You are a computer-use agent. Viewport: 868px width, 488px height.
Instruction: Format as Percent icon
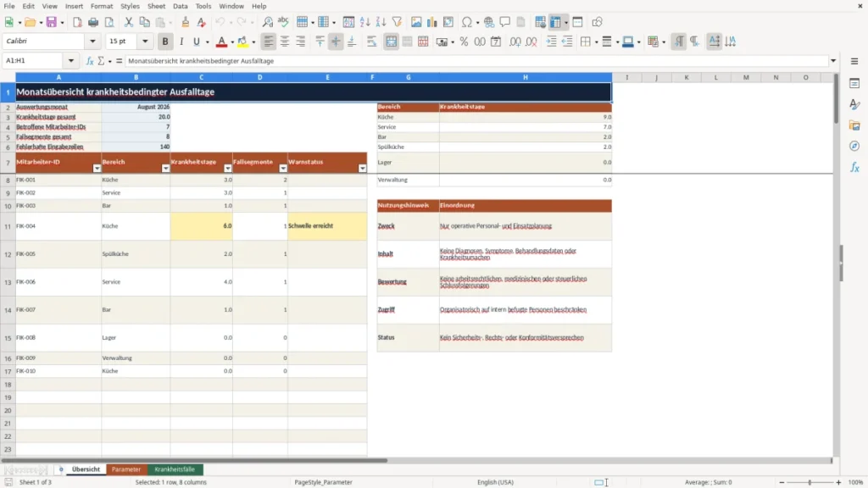464,42
